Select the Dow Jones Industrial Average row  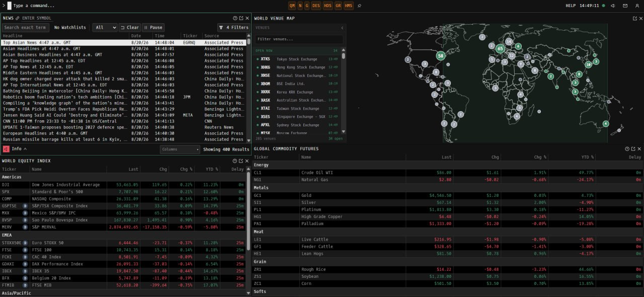[123, 185]
